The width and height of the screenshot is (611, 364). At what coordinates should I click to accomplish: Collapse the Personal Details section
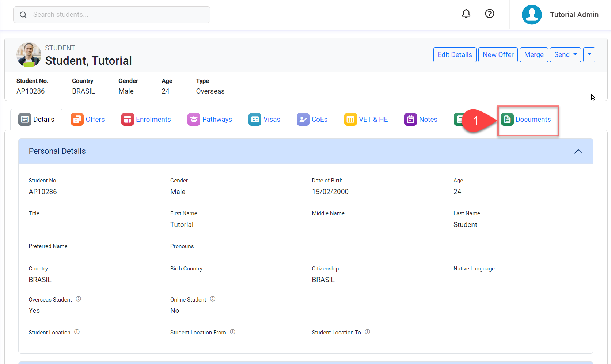pos(578,151)
